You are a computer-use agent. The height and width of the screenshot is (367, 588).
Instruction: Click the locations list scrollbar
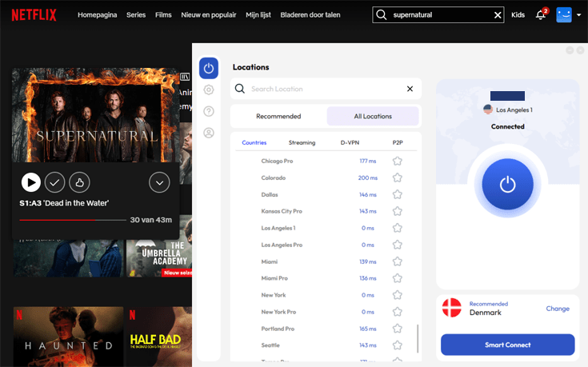(418, 338)
